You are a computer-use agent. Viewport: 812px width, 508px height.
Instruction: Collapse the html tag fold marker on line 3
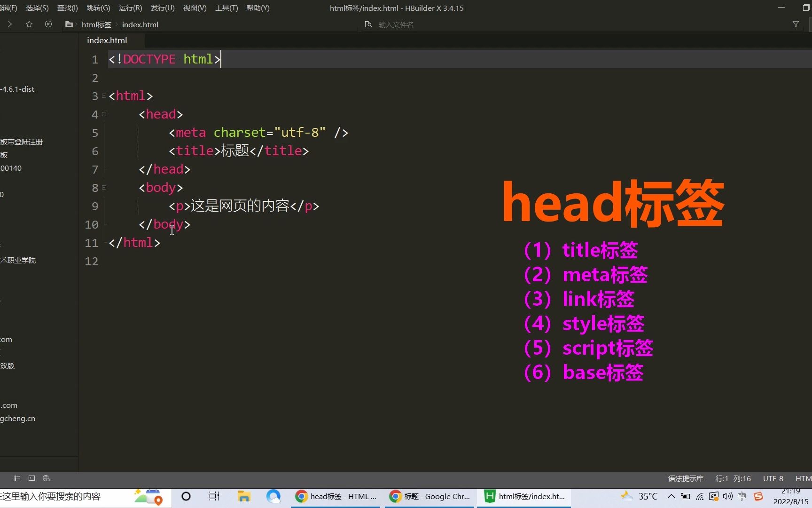[x=104, y=96]
